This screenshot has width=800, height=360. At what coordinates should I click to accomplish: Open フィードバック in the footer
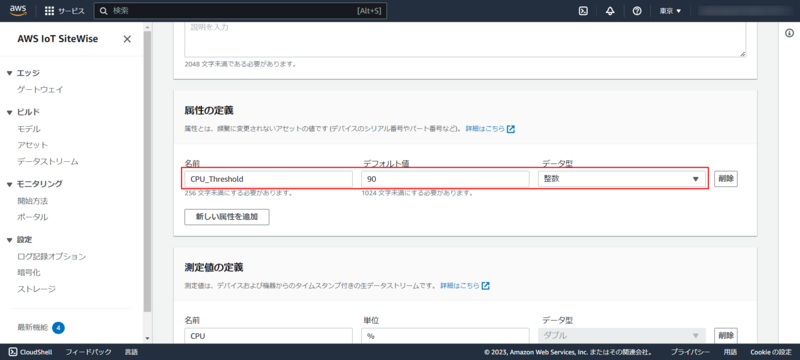click(x=88, y=352)
